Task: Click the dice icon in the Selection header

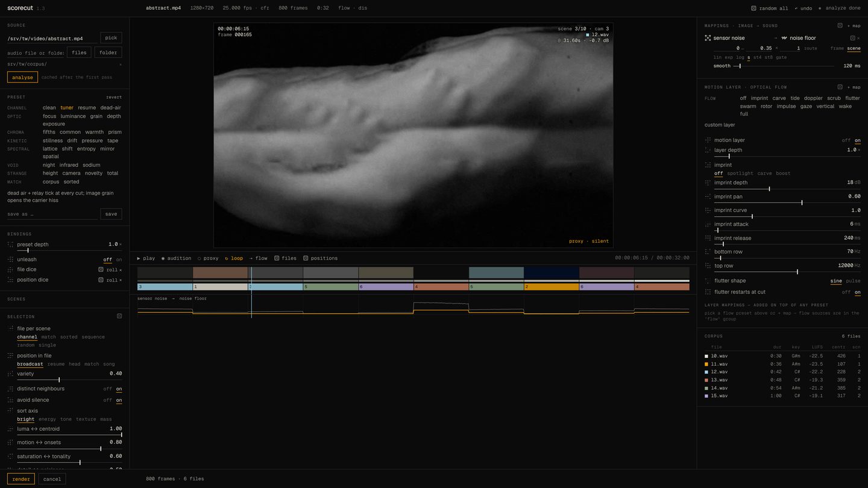Action: [119, 316]
